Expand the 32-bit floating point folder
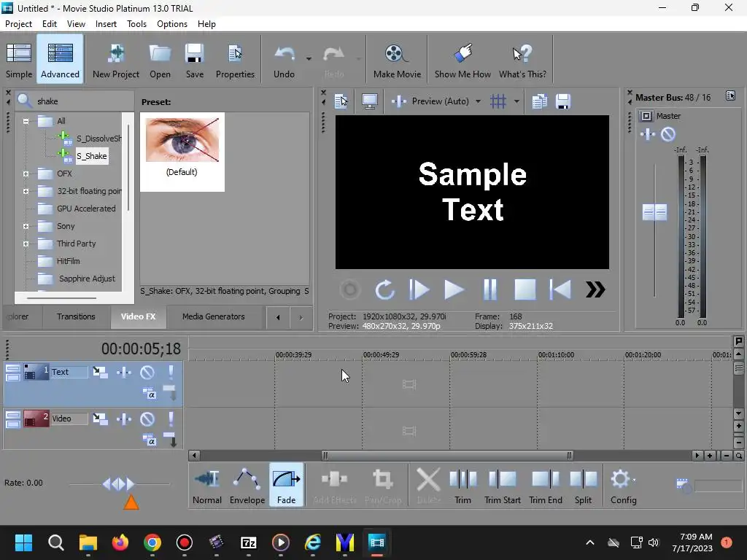 26,192
